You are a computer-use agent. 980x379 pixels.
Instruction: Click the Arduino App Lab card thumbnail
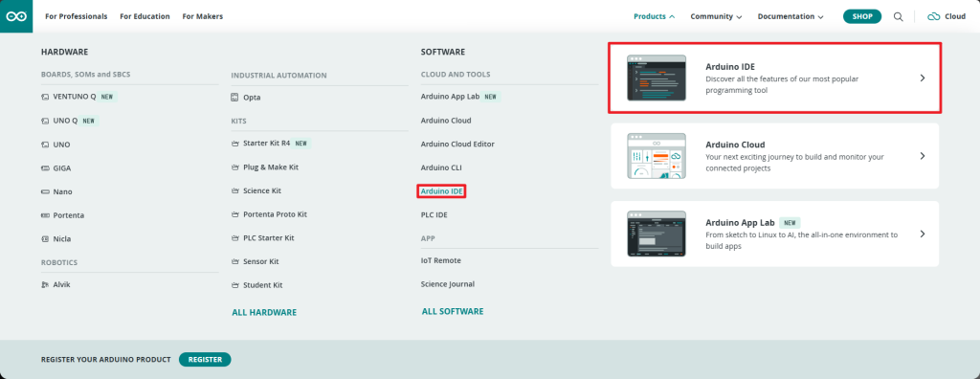[657, 234]
